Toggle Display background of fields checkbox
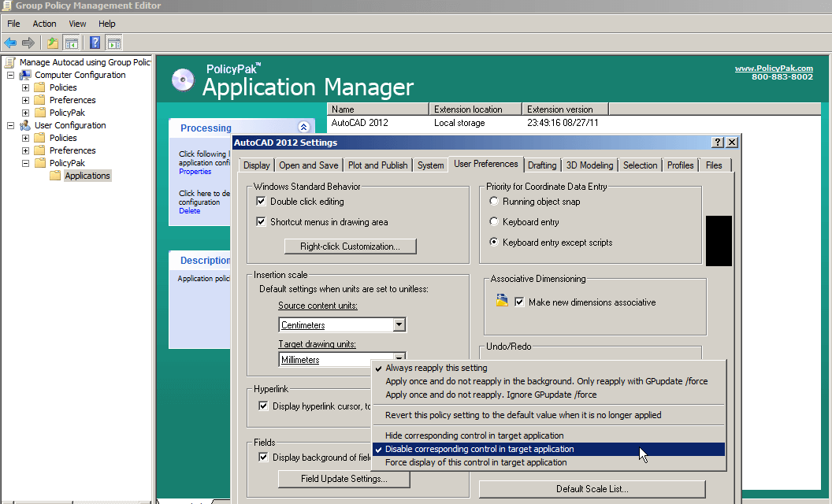The image size is (832, 504). click(263, 458)
